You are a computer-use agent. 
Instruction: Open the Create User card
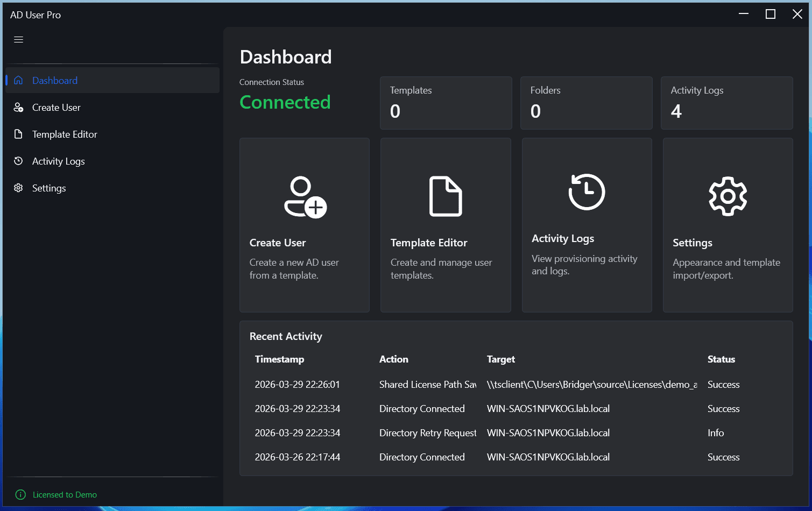304,225
